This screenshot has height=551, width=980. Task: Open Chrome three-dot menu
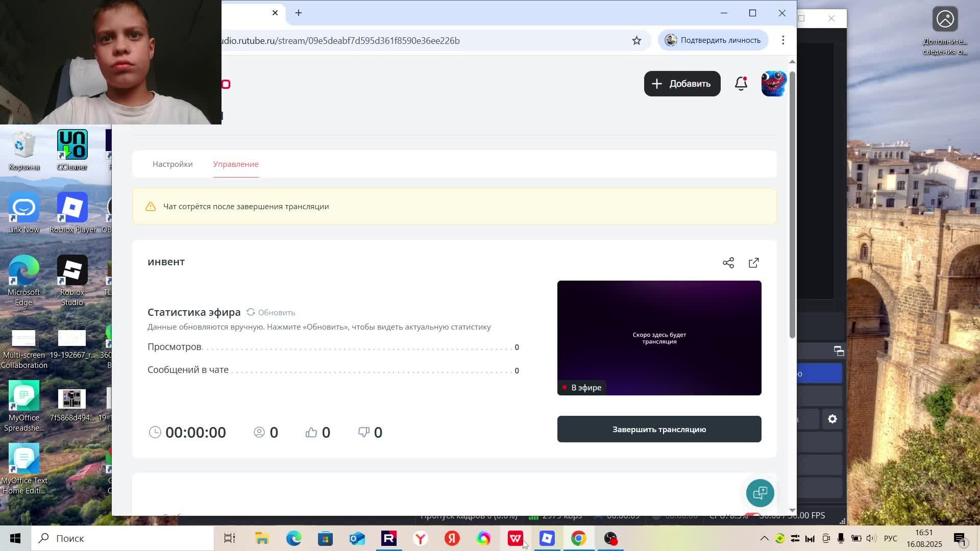(783, 40)
